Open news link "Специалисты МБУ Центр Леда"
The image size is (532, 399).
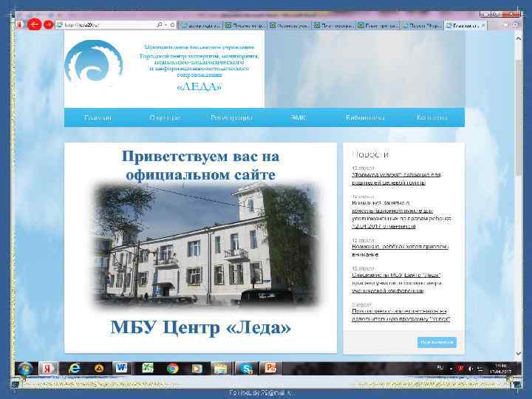(397, 283)
